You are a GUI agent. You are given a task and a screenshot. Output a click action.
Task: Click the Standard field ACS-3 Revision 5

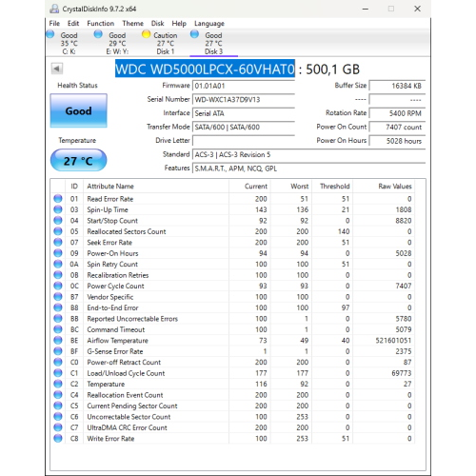tap(308, 154)
